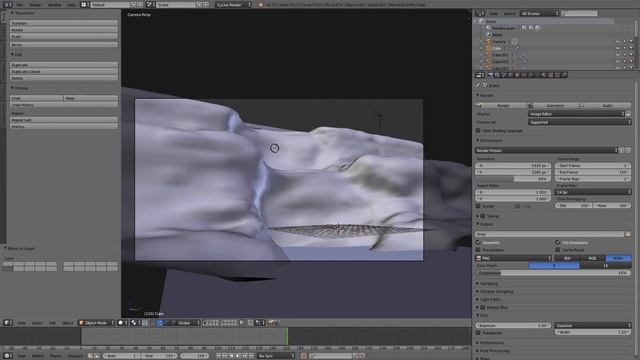This screenshot has width=640, height=360.
Task: Enable the Placeholders checkbox
Action: click(478, 249)
